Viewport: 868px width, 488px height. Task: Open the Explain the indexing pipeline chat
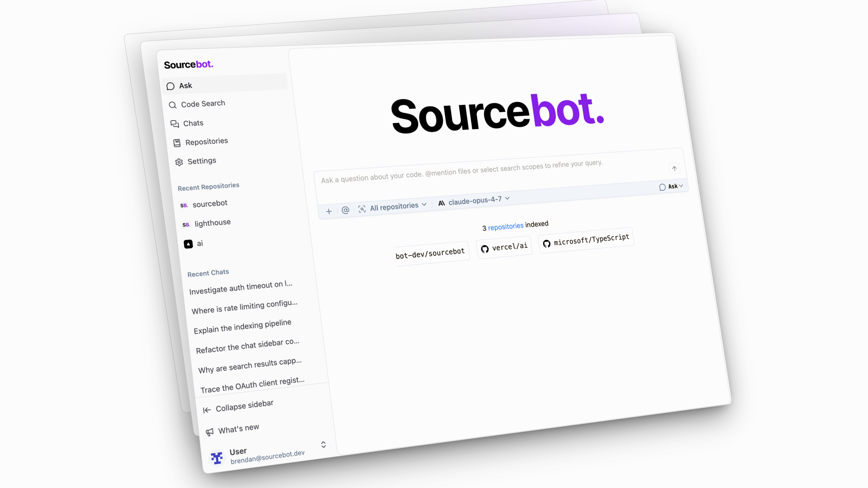point(242,326)
